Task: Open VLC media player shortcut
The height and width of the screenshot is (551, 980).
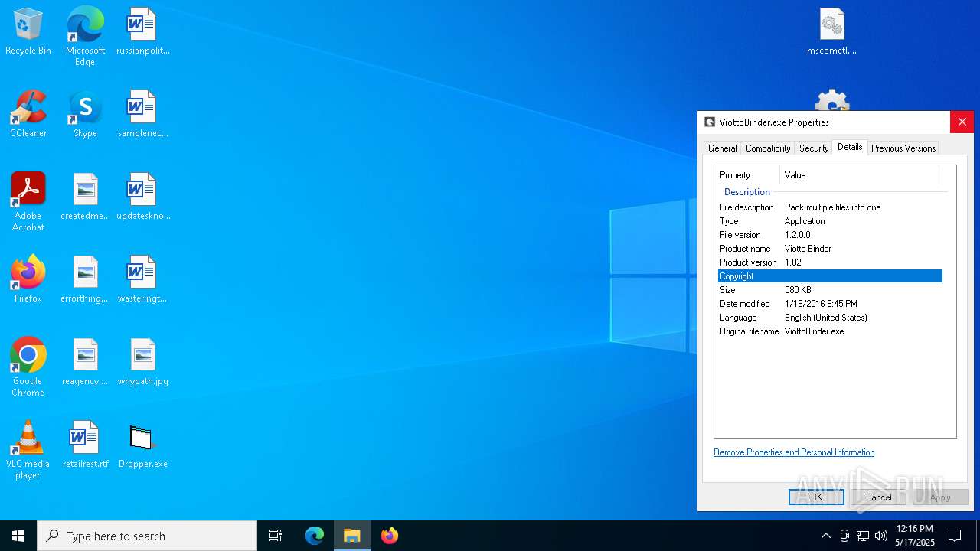Action: point(28,449)
